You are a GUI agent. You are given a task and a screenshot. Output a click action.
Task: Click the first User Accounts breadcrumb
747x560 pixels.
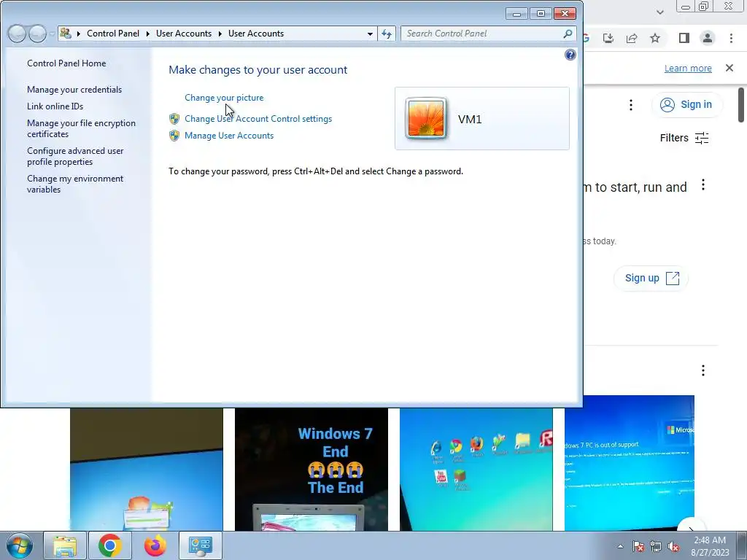click(184, 34)
